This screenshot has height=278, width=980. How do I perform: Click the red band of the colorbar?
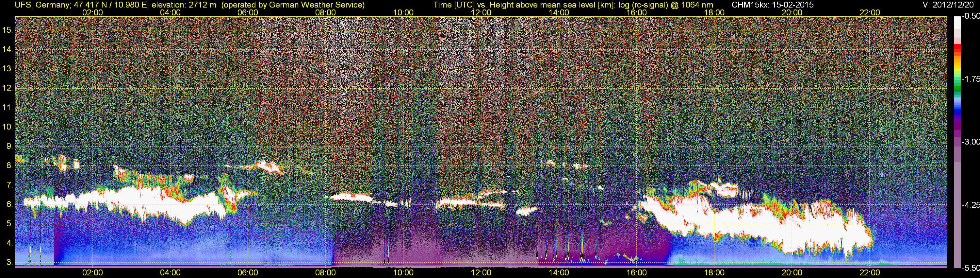tap(956, 48)
